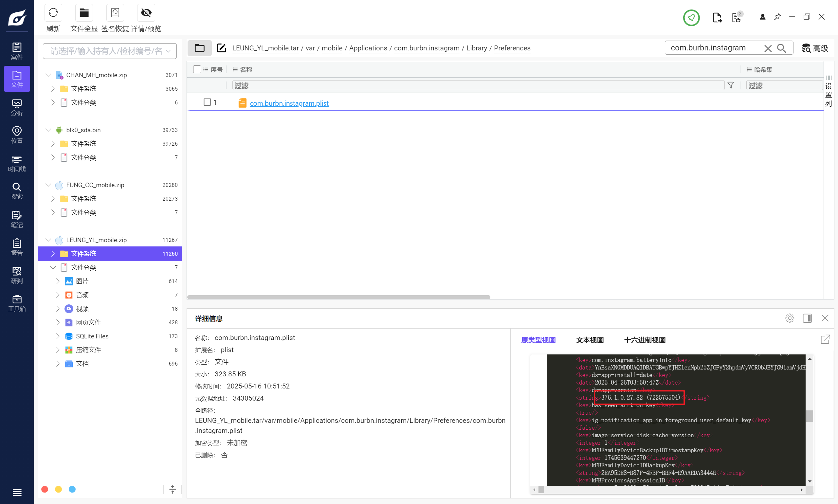
Task: Open the holder/evidence selection dropdown
Action: [x=109, y=51]
